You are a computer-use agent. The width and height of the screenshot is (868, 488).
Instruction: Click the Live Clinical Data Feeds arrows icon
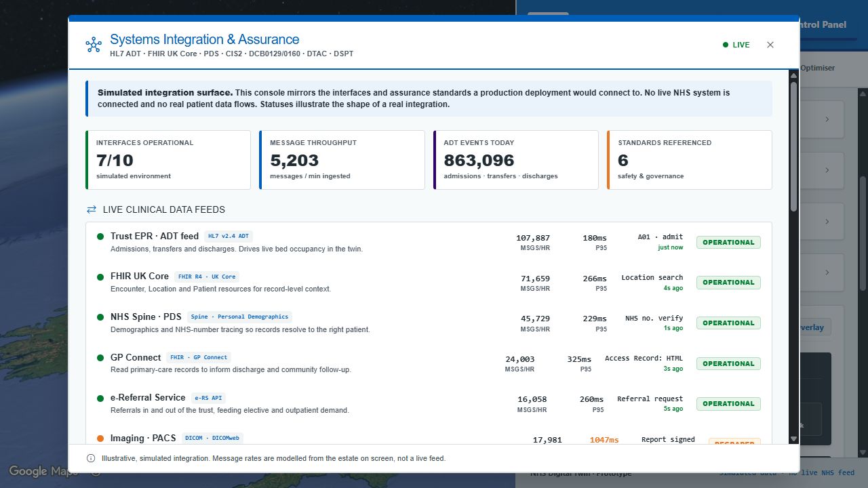(92, 209)
